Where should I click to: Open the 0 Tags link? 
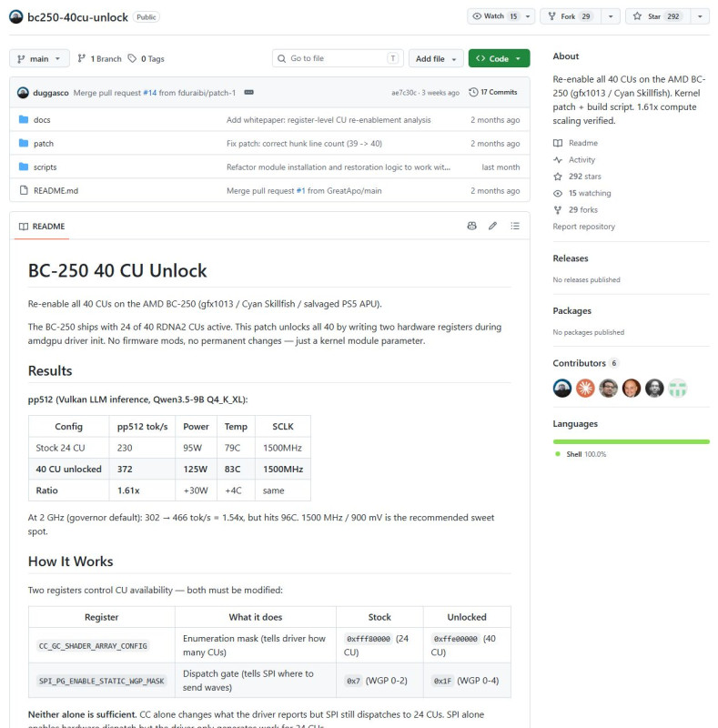(147, 58)
